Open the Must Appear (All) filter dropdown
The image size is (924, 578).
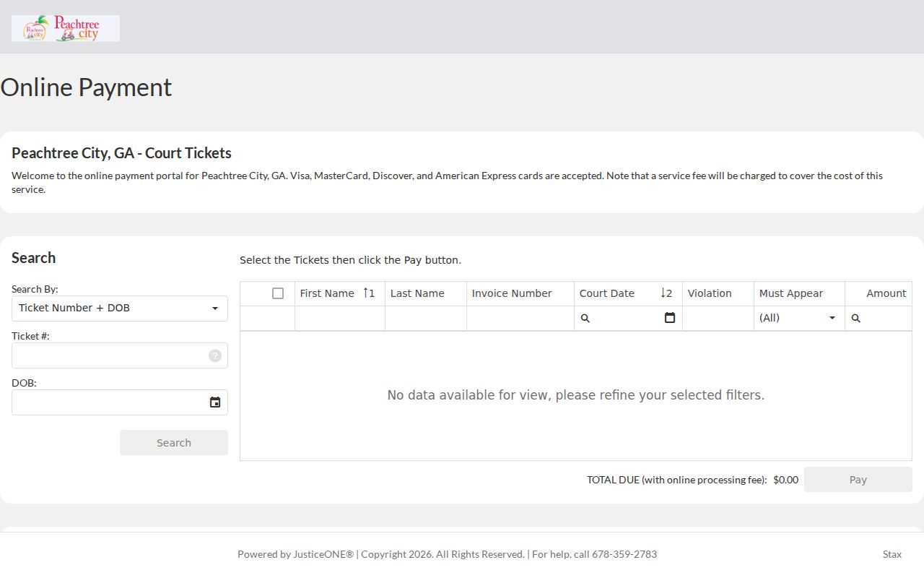pyautogui.click(x=799, y=318)
